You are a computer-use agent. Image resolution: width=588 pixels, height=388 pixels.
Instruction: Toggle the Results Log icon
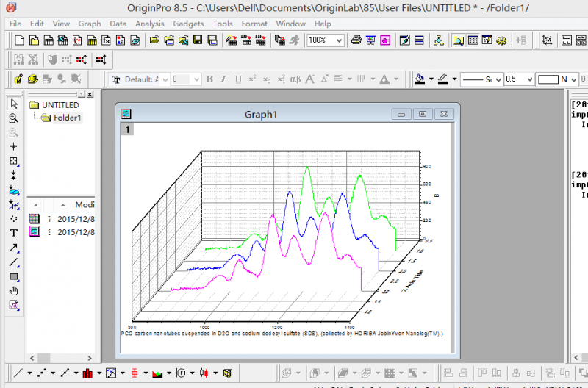click(473, 40)
